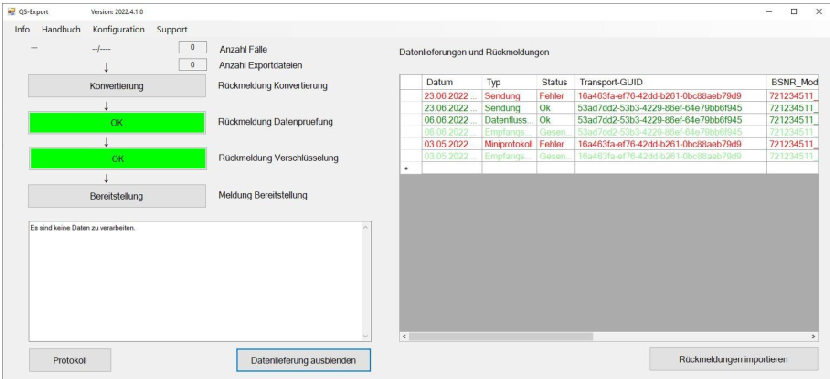Open the Support menu

pyautogui.click(x=172, y=30)
